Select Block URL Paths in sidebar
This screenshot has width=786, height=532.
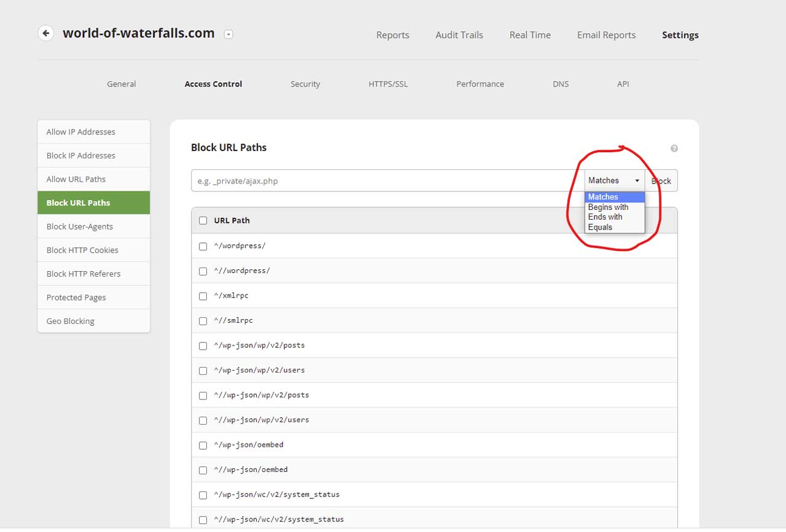(x=94, y=202)
